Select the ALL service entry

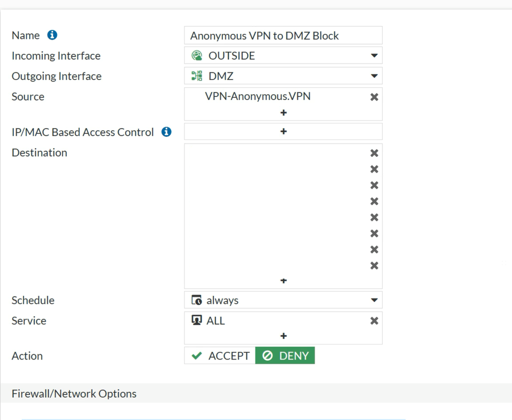coord(215,321)
